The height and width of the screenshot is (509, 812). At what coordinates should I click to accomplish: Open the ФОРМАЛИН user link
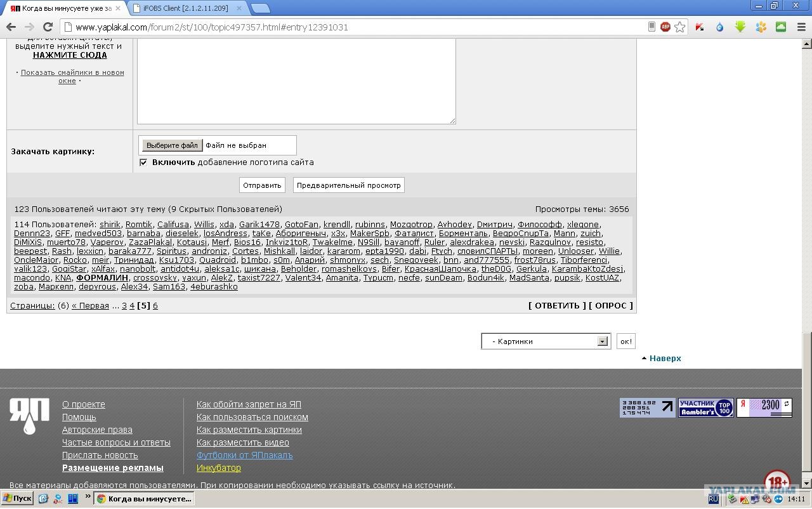pyautogui.click(x=102, y=278)
